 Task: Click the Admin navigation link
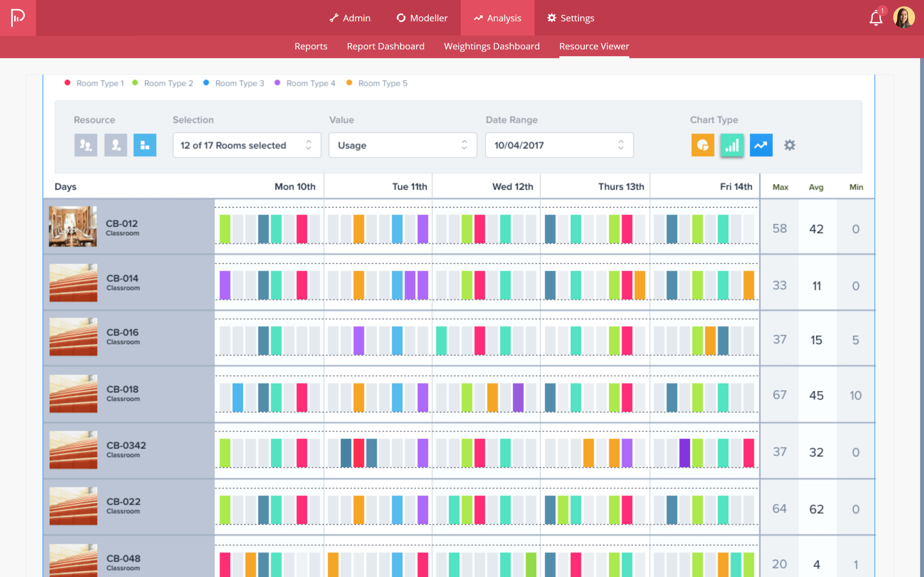click(x=350, y=18)
